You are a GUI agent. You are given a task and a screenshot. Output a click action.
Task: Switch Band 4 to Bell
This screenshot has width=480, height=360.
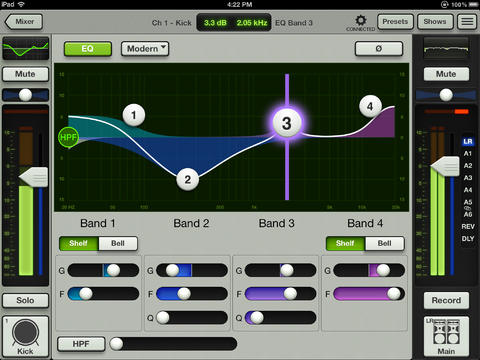[385, 243]
